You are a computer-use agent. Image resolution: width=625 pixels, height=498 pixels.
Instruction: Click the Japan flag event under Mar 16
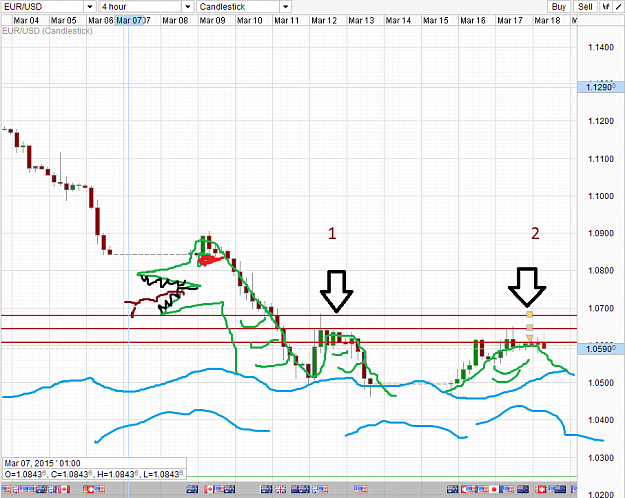(x=494, y=489)
